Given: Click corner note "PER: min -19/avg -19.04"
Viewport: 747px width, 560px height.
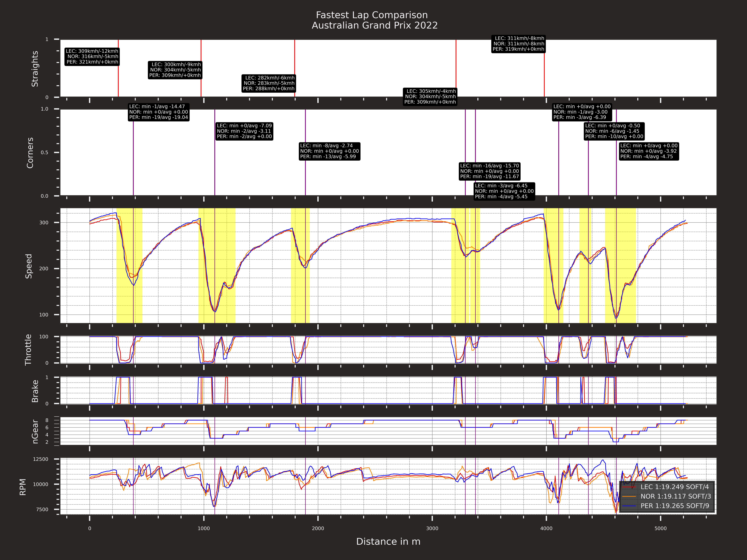Looking at the screenshot, I should coord(159,117).
